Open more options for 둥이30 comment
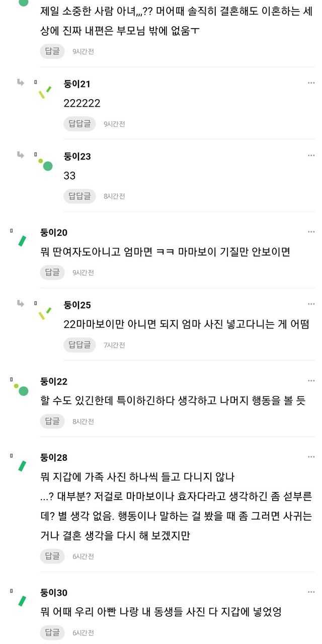The image size is (322, 644). [311, 592]
